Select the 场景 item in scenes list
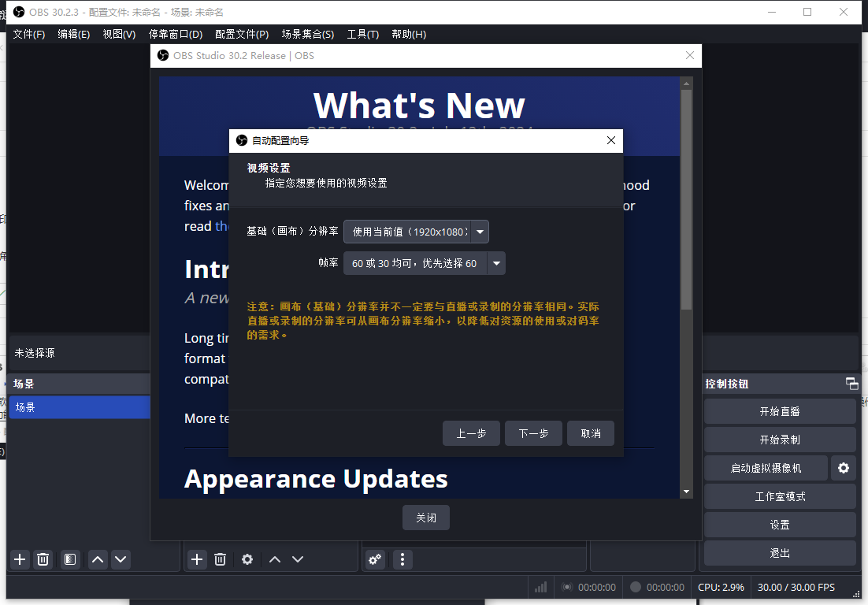The width and height of the screenshot is (868, 605). tap(80, 407)
